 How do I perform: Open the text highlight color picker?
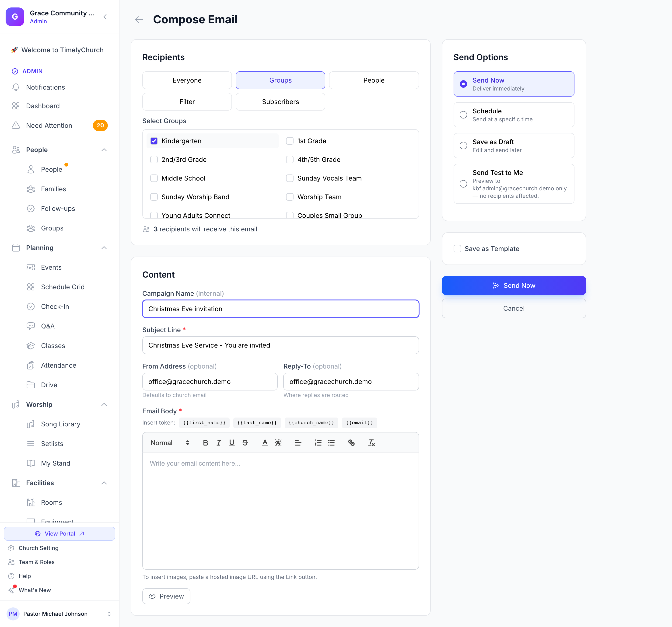278,443
